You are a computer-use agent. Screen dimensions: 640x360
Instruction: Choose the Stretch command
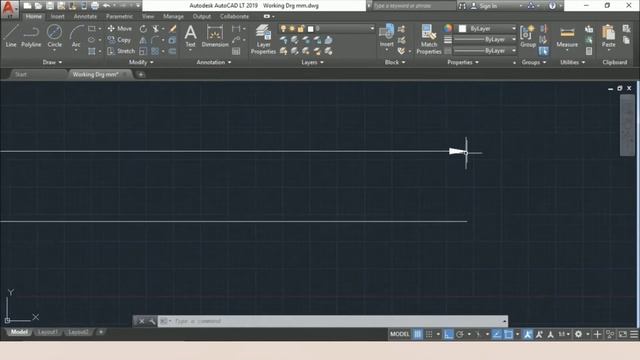[x=121, y=51]
